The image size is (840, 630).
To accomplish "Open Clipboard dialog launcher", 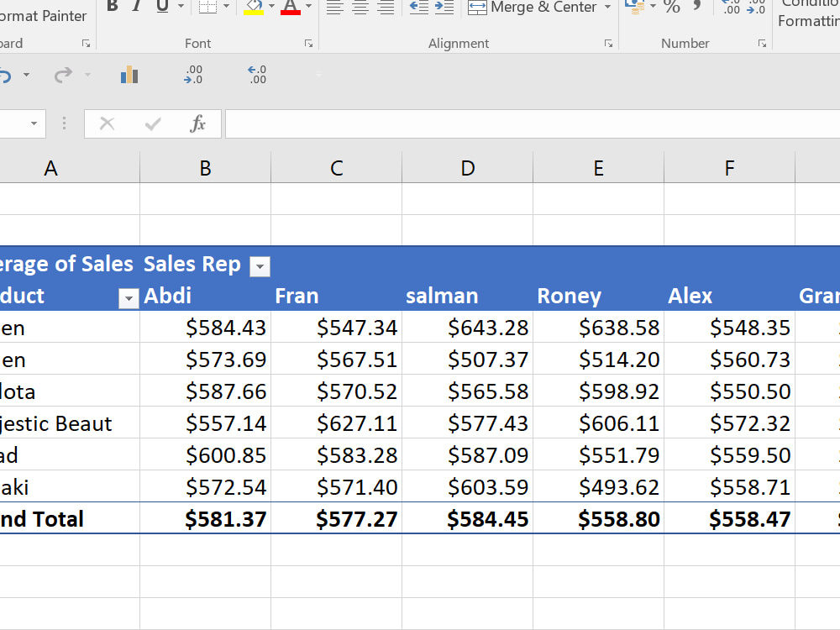I will [87, 44].
